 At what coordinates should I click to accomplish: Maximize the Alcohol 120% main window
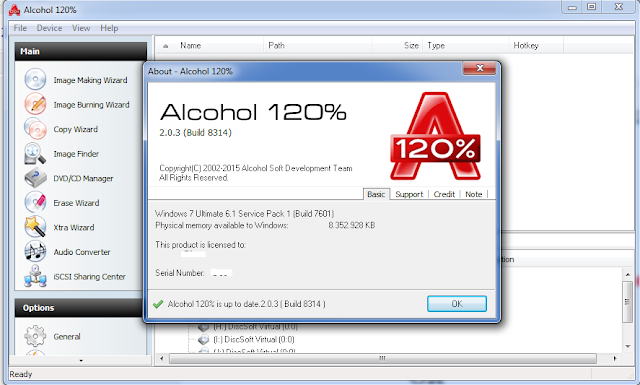591,7
